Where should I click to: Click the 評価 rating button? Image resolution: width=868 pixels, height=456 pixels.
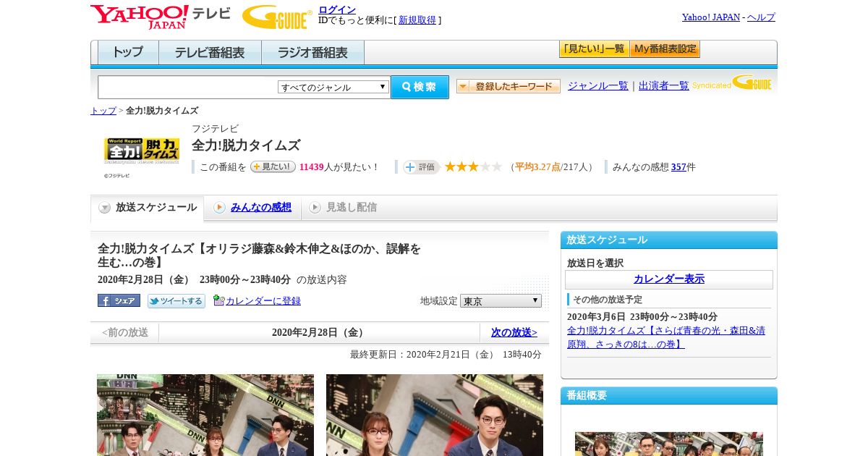[421, 167]
